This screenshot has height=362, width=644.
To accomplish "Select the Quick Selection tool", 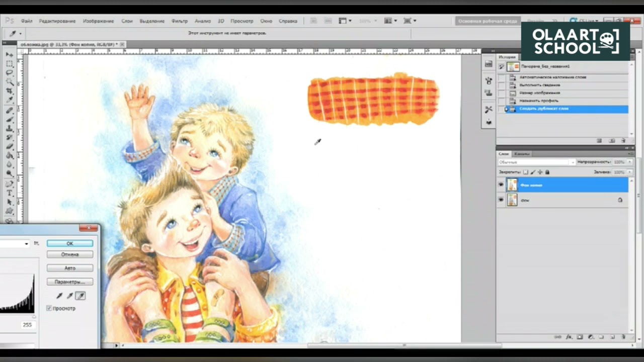I will click(10, 82).
